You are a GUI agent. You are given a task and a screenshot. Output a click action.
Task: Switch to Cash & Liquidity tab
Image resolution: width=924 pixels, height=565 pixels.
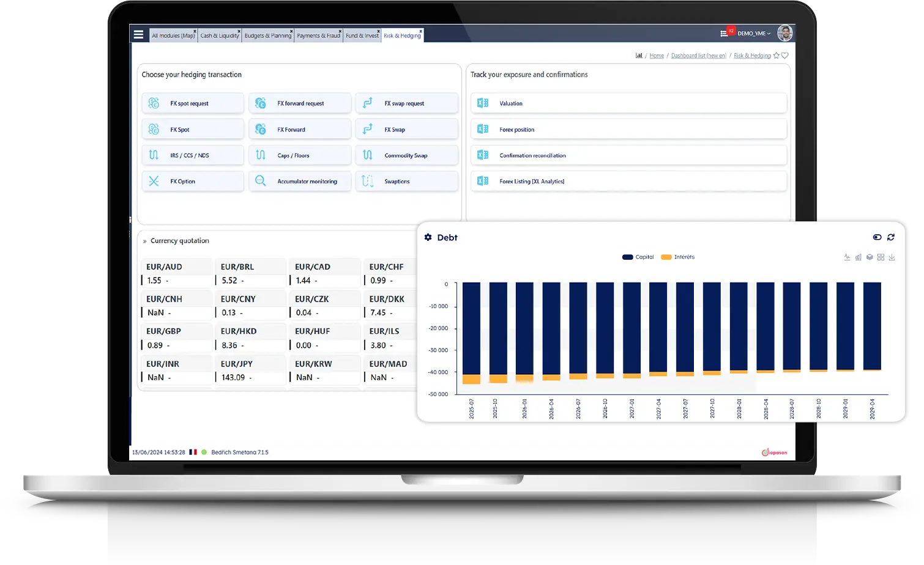tap(219, 35)
